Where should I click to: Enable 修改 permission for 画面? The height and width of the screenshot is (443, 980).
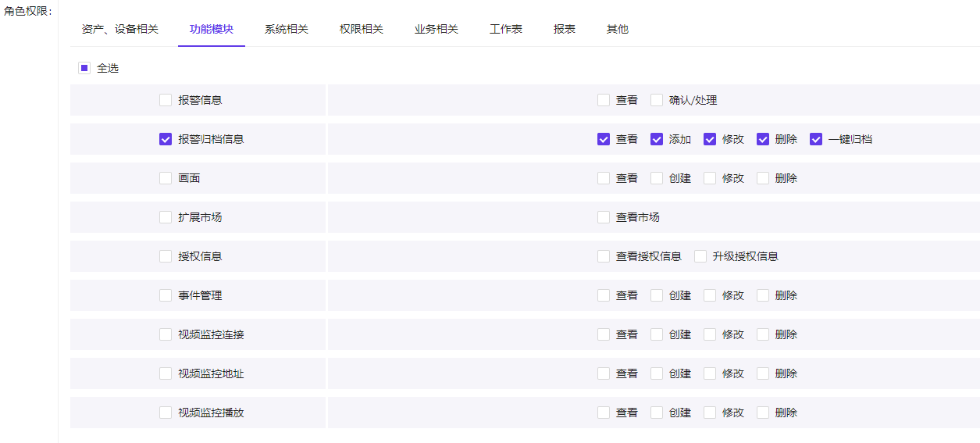point(710,178)
